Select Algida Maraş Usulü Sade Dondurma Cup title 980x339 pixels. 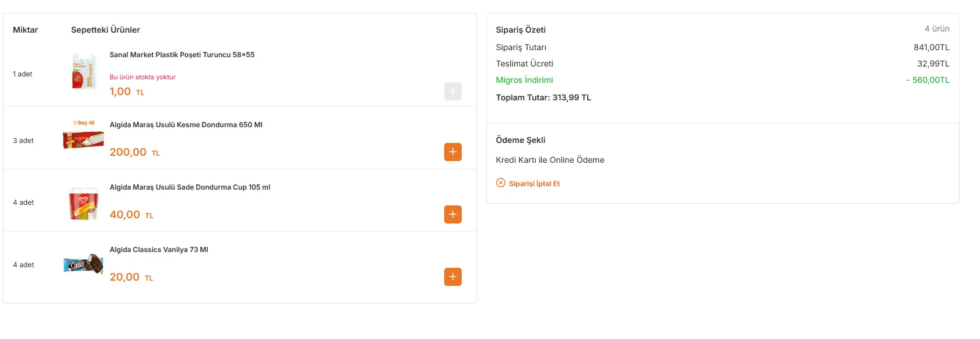(190, 187)
